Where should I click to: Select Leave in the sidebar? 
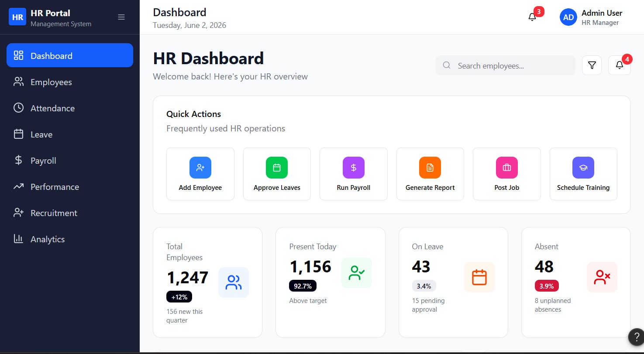[x=70, y=134]
